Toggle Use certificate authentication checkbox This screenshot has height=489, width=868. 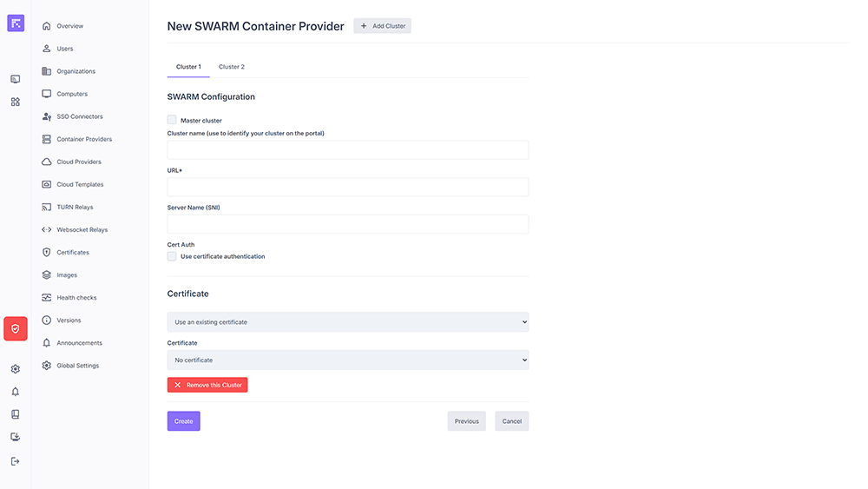tap(172, 256)
